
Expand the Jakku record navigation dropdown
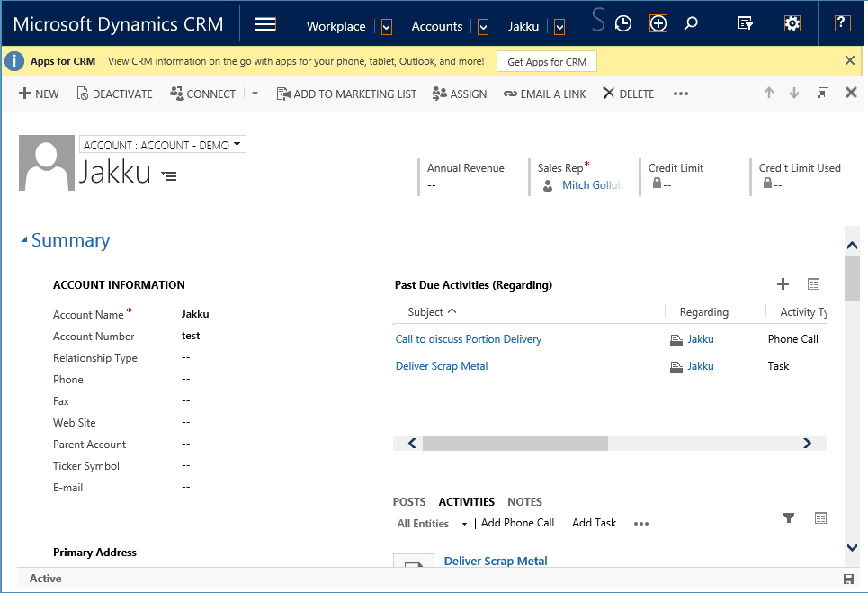tap(559, 26)
